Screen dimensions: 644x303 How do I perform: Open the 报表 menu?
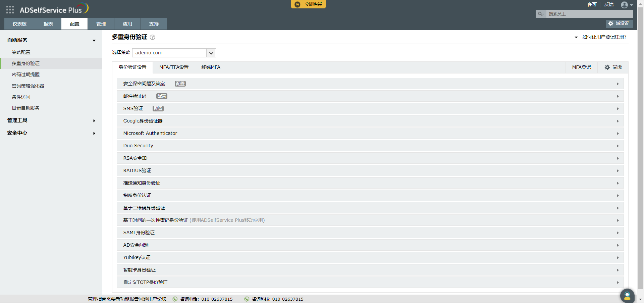48,24
